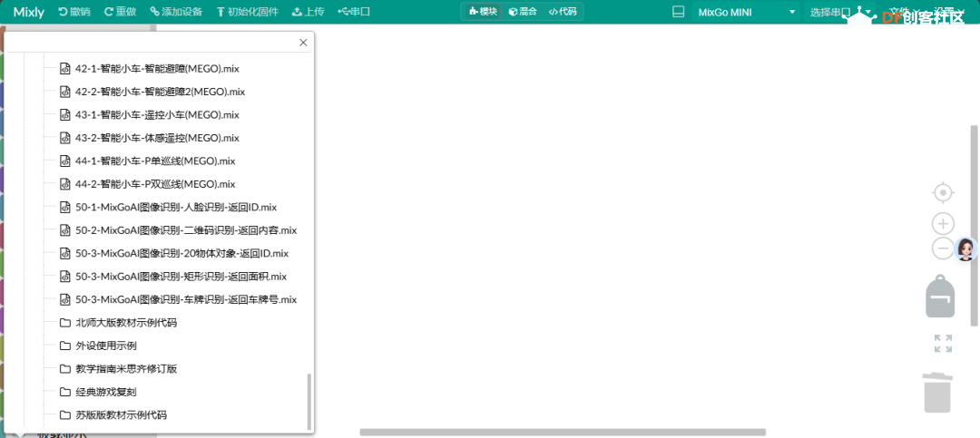Open the MixGo MINI board dropdown
The width and height of the screenshot is (980, 438).
[747, 11]
